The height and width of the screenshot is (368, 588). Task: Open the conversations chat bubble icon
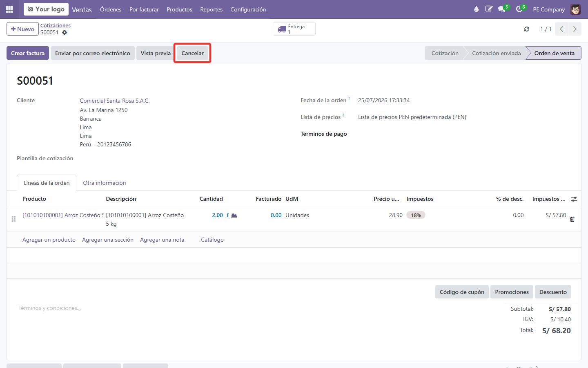[x=502, y=9]
